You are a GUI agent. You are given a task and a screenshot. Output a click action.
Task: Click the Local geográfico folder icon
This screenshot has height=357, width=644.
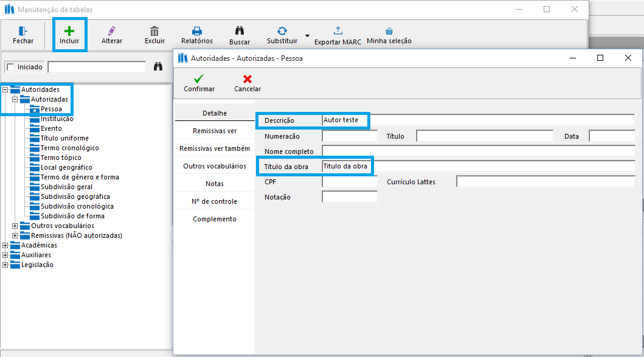coord(35,168)
